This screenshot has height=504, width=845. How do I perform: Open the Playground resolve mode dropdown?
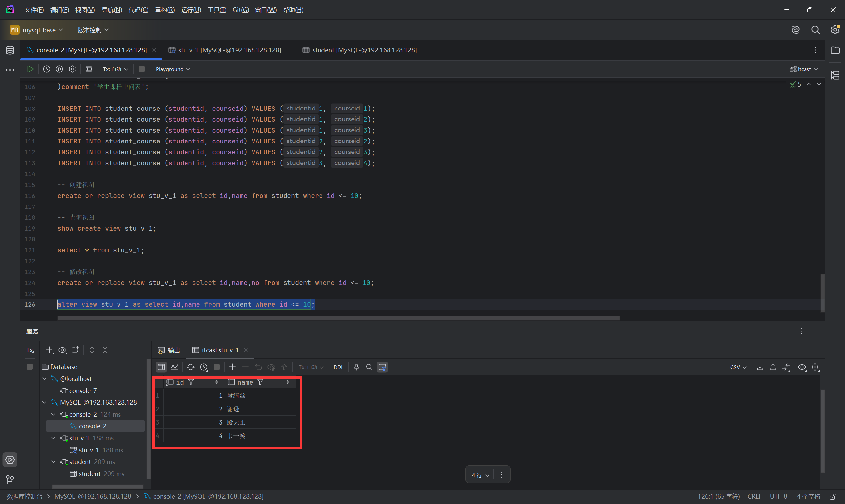click(x=173, y=69)
